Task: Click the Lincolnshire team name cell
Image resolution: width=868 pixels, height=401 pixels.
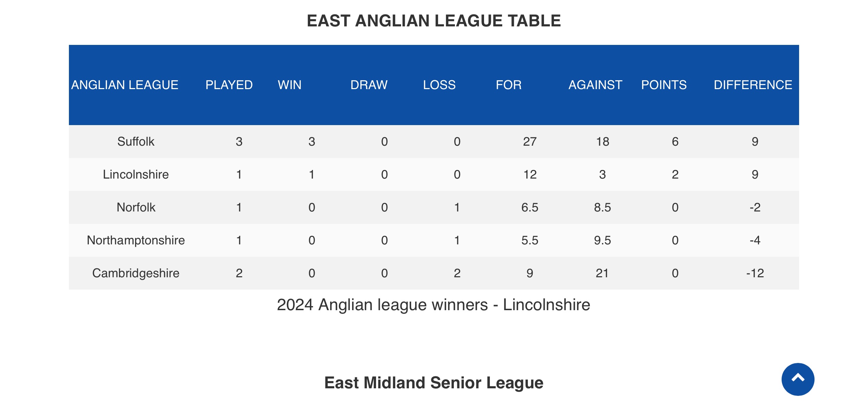Action: 136,174
